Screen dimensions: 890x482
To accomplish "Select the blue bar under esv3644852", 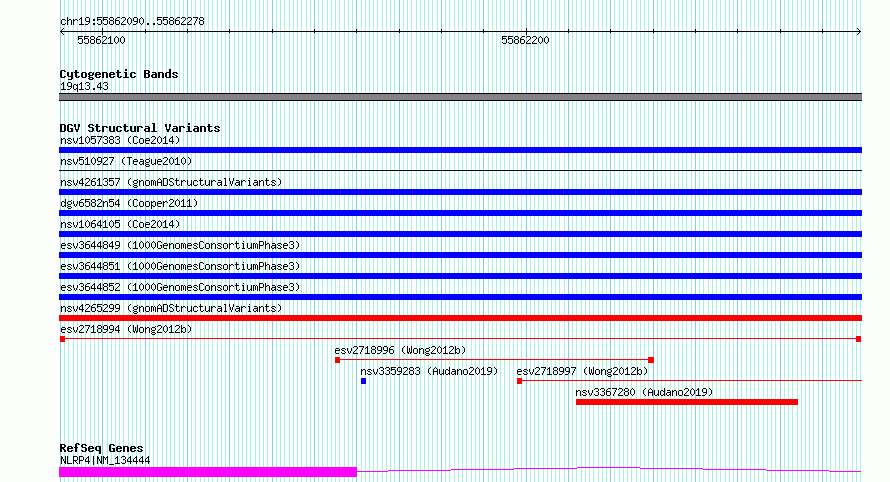I will point(460,297).
